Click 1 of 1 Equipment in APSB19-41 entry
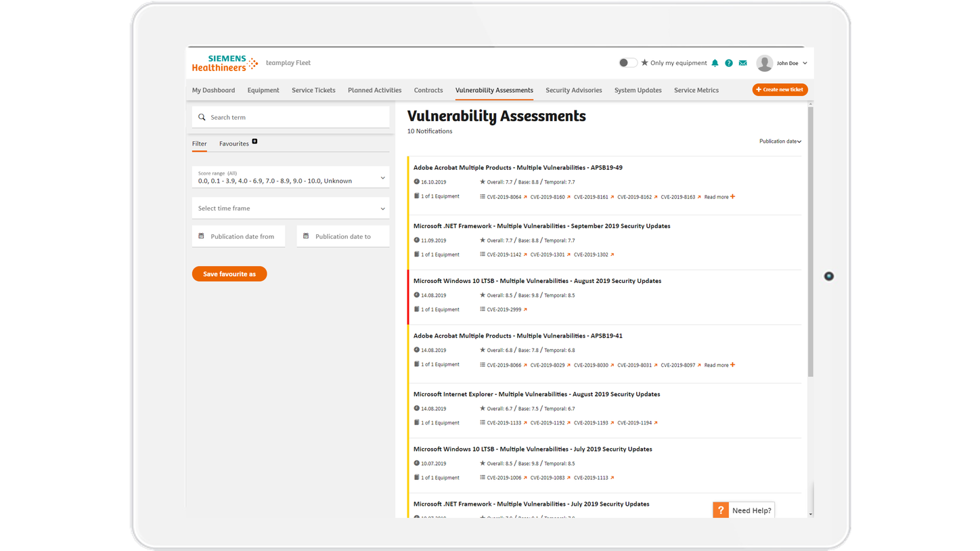 pos(440,364)
